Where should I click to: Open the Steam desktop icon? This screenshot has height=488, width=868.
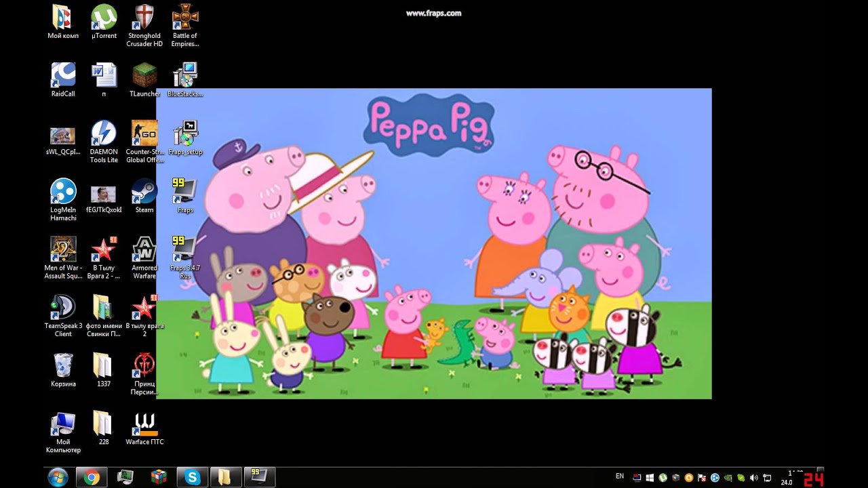coord(144,192)
